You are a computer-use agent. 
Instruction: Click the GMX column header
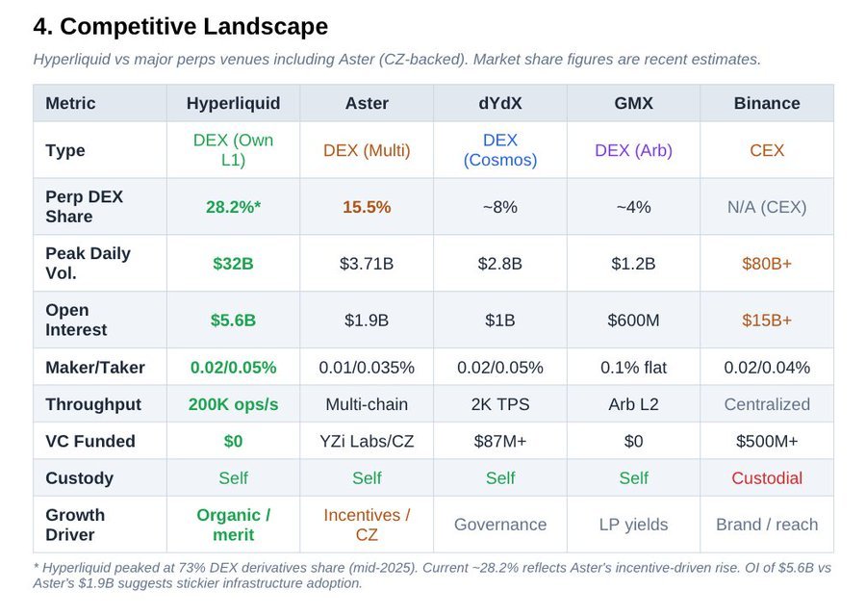click(x=633, y=103)
